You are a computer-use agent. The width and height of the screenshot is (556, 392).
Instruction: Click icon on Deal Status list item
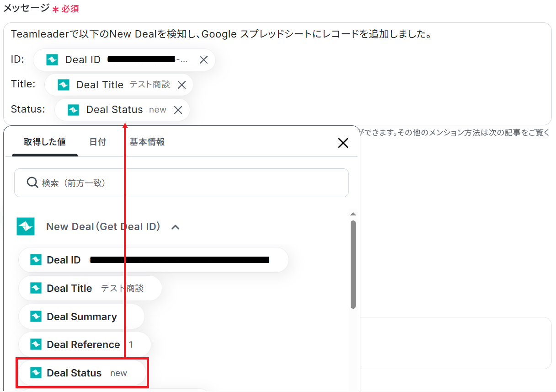coord(36,373)
